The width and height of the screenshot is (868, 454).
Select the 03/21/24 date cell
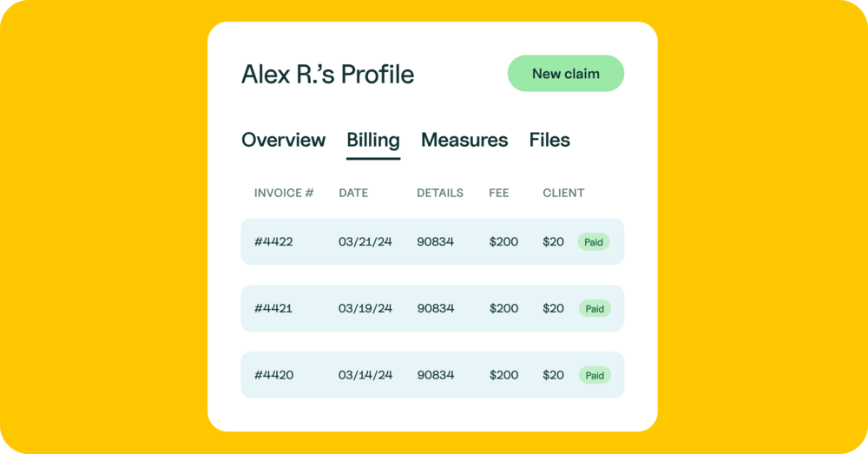pyautogui.click(x=365, y=242)
